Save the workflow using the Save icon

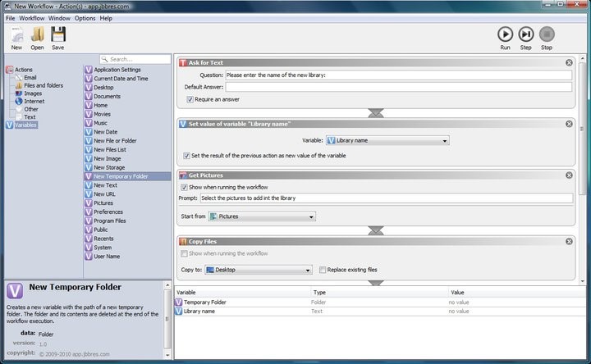57,36
